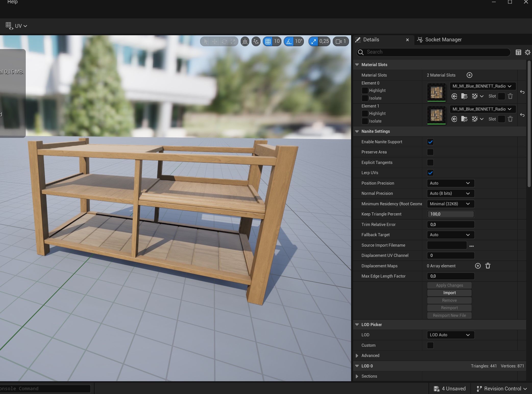The height and width of the screenshot is (394, 532).
Task: Toggle rotation snapping angle icon
Action: [x=289, y=41]
